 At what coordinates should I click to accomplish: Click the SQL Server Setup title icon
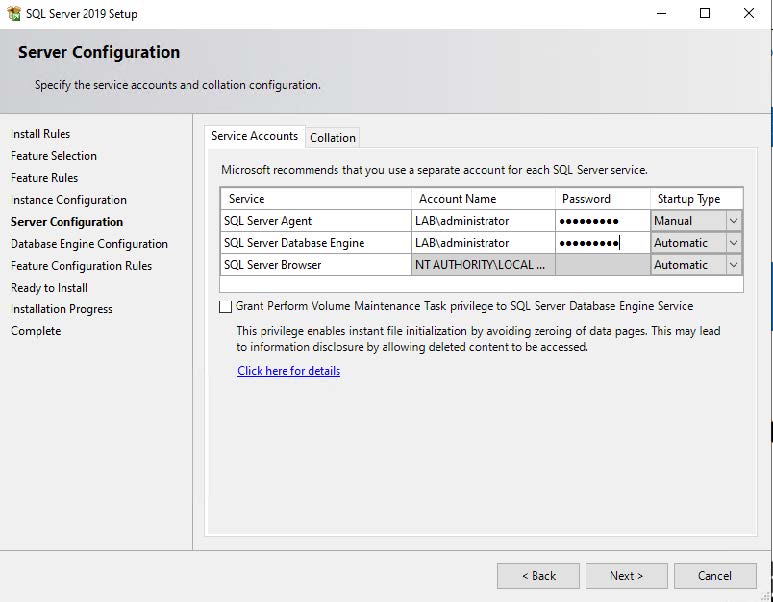coord(14,13)
